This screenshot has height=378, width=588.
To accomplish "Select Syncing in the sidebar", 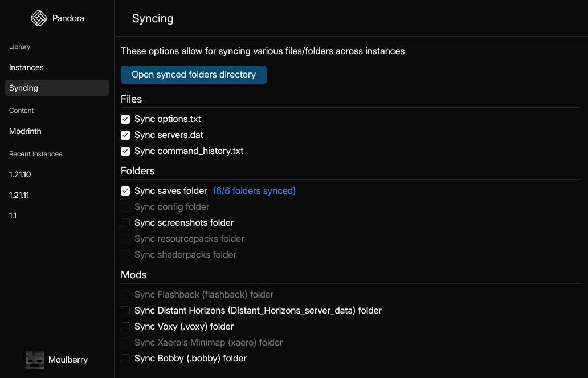I will (x=57, y=88).
